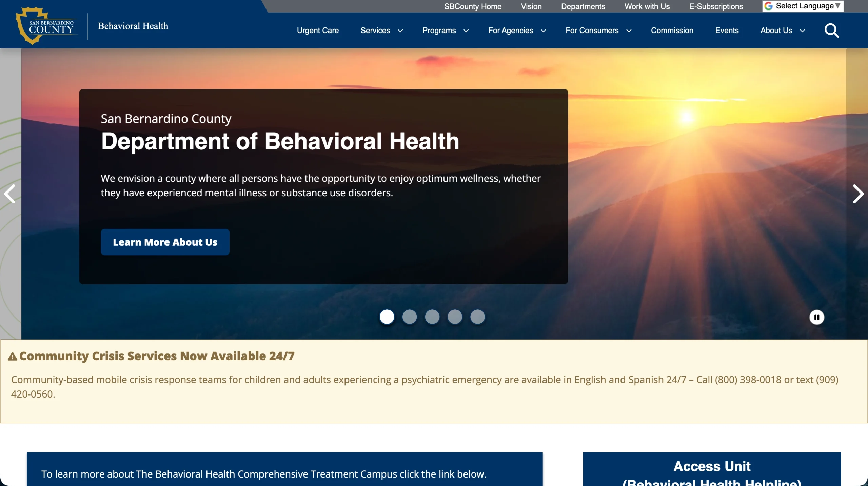The height and width of the screenshot is (486, 868).
Task: Click the Google logo in language selector
Action: tap(769, 6)
